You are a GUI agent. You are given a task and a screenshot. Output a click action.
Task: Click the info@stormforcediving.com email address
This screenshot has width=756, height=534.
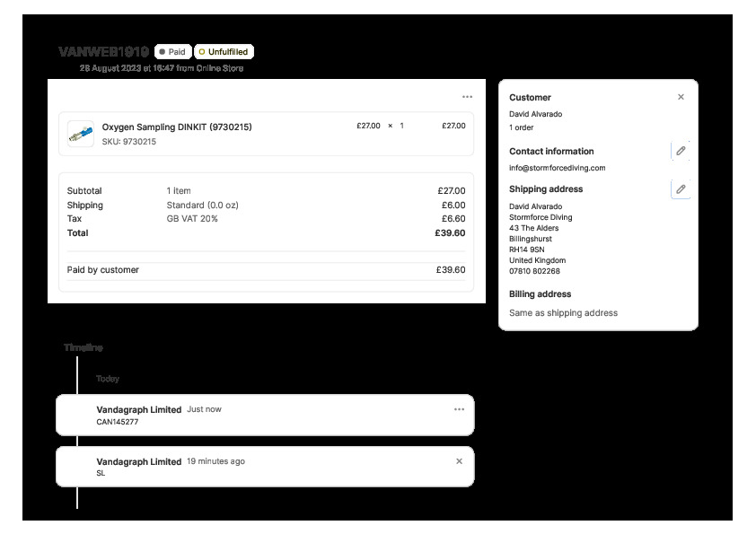(x=557, y=168)
